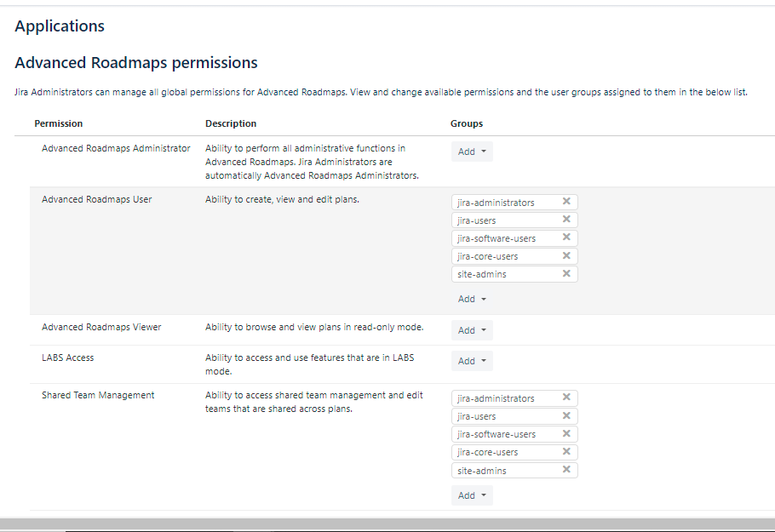This screenshot has width=775, height=532.
Task: Remove jira-core-users from Advanced Roadmaps User
Action: point(566,255)
